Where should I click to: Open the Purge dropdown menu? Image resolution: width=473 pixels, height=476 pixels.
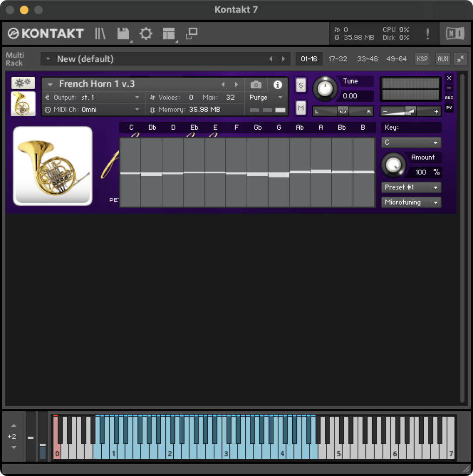pos(266,98)
